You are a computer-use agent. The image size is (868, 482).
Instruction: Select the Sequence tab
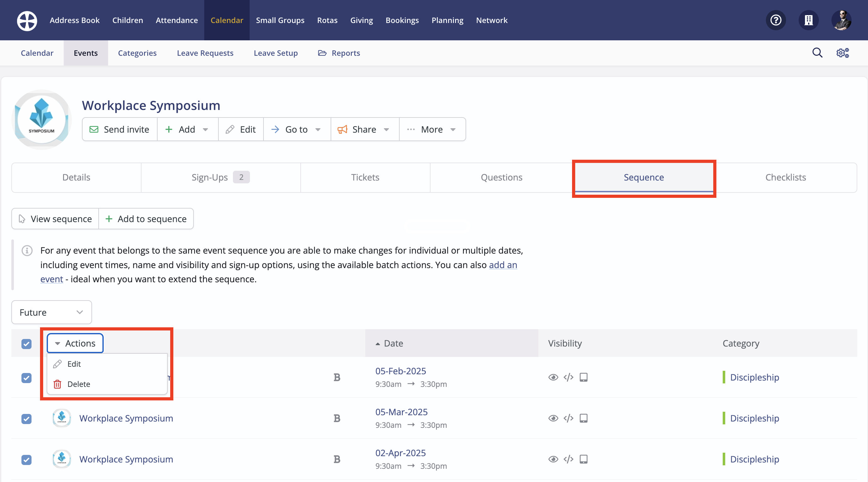644,177
